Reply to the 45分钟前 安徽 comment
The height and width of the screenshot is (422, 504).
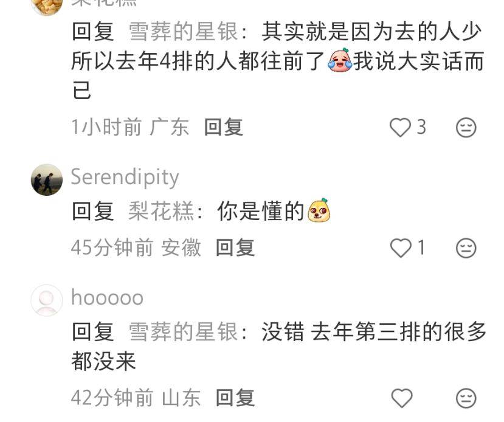(235, 247)
